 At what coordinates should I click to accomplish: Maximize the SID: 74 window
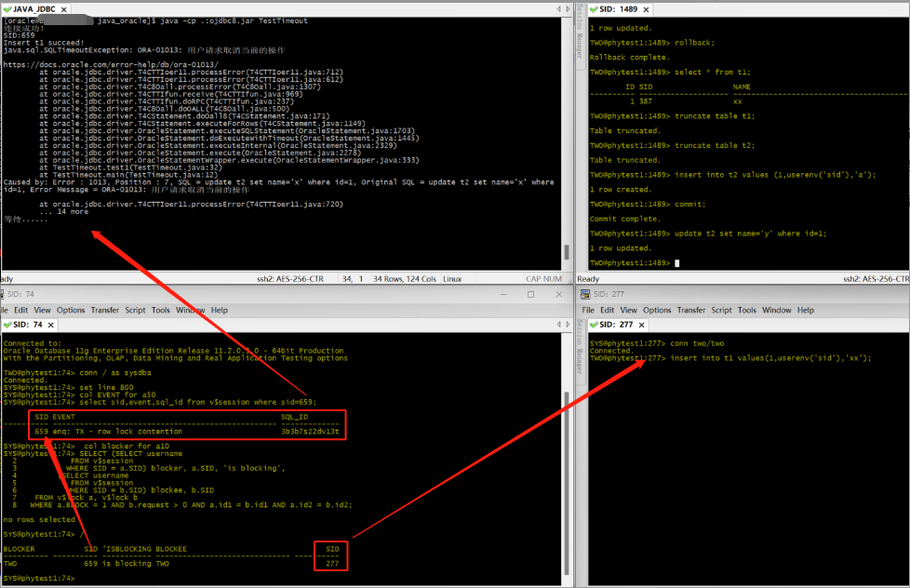click(x=530, y=294)
